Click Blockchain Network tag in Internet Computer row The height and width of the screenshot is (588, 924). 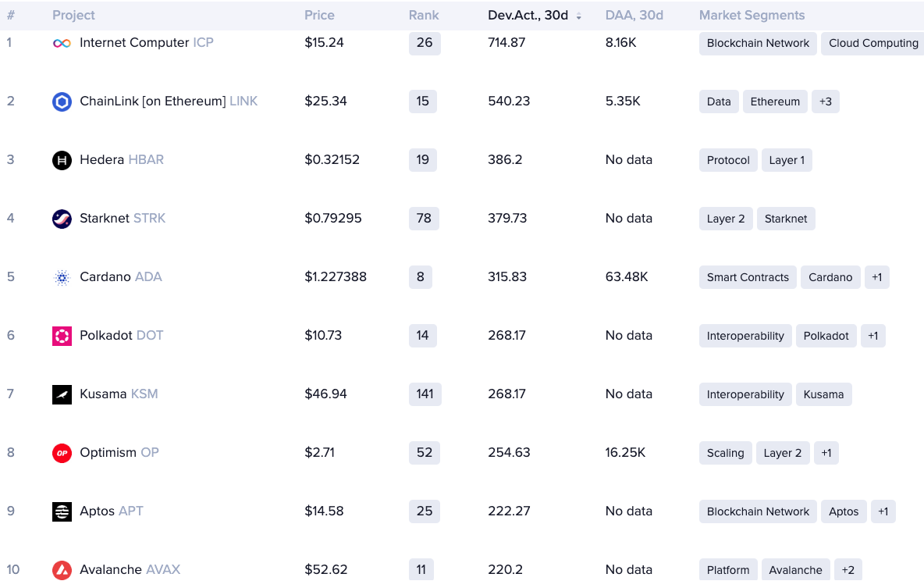click(758, 43)
